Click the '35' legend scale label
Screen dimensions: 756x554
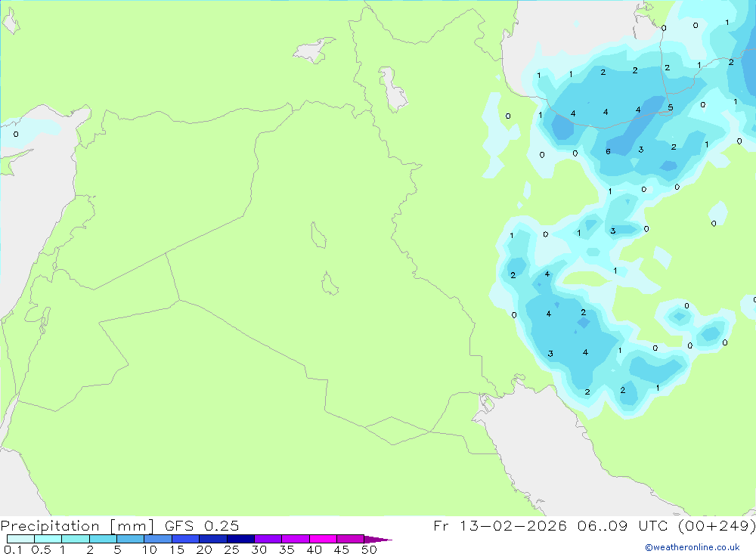click(x=287, y=549)
